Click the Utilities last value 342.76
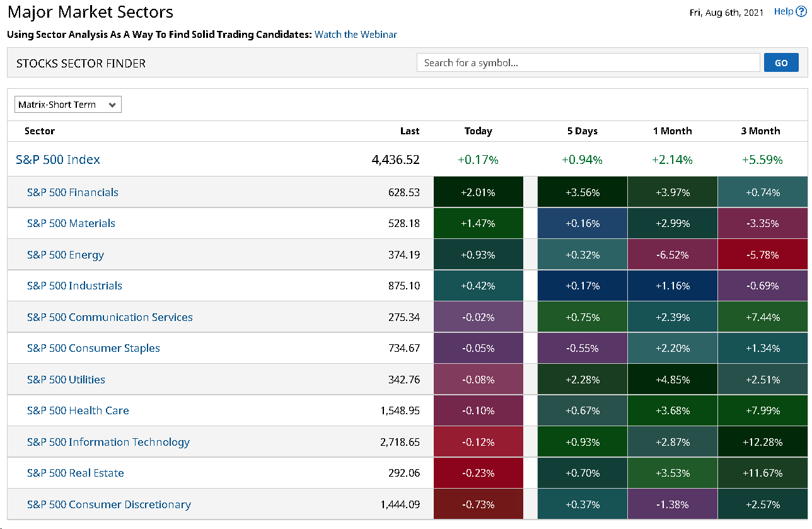Screen dimensions: 812x529 coord(404,380)
